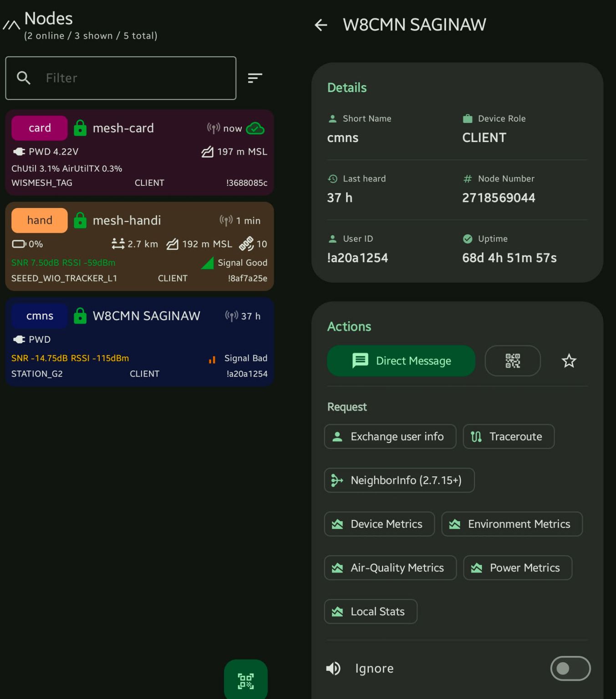
Task: Open Environment Metrics for this node
Action: click(512, 524)
